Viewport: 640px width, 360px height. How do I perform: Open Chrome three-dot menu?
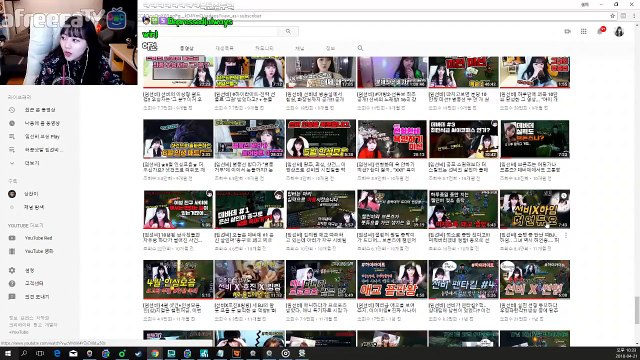[x=634, y=16]
